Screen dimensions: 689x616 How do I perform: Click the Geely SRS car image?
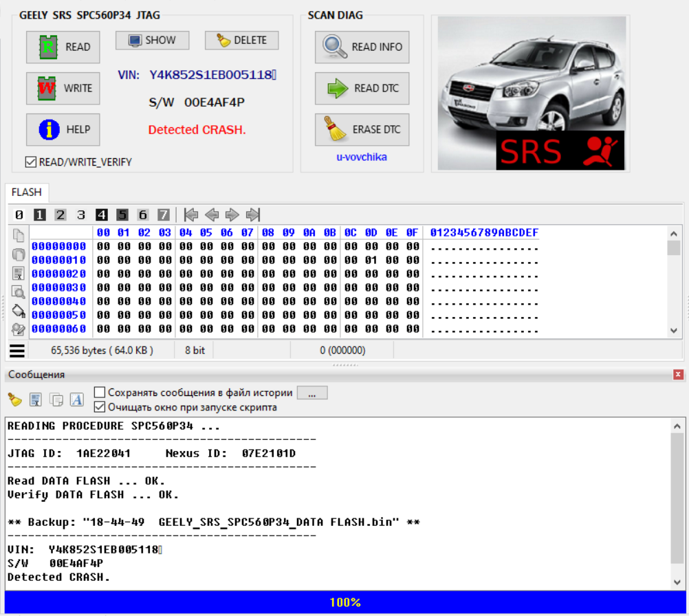pyautogui.click(x=532, y=93)
